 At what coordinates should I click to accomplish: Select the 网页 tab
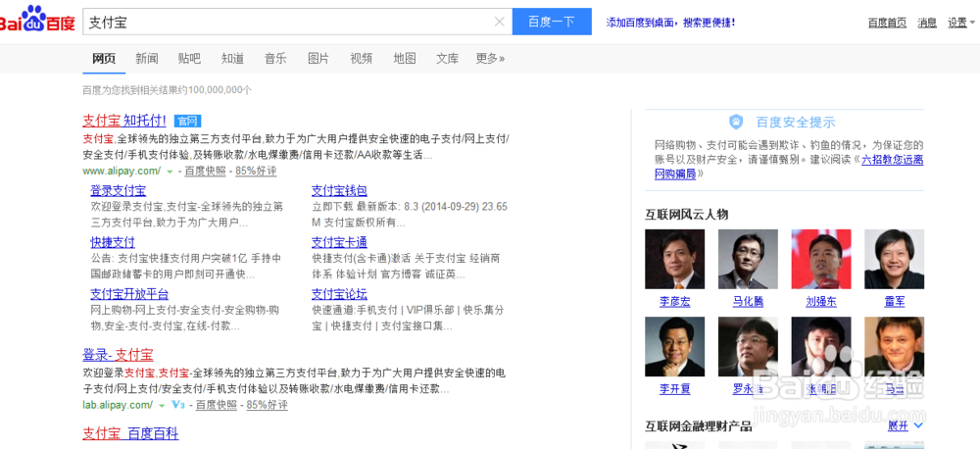(104, 59)
